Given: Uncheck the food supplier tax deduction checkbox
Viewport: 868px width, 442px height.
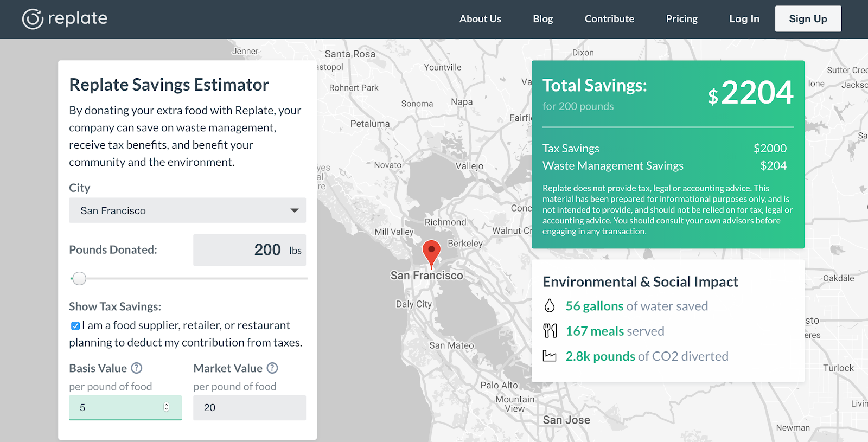Looking at the screenshot, I should (75, 325).
